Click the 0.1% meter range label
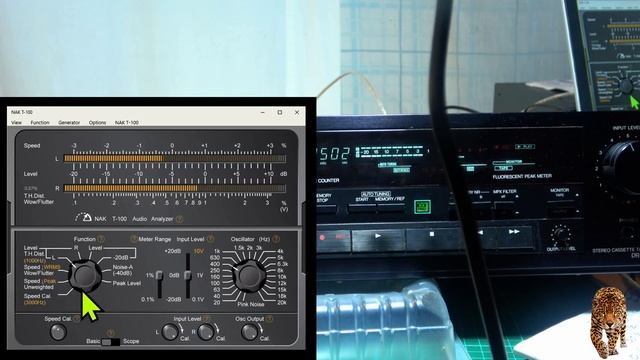The width and height of the screenshot is (640, 360). click(x=147, y=300)
